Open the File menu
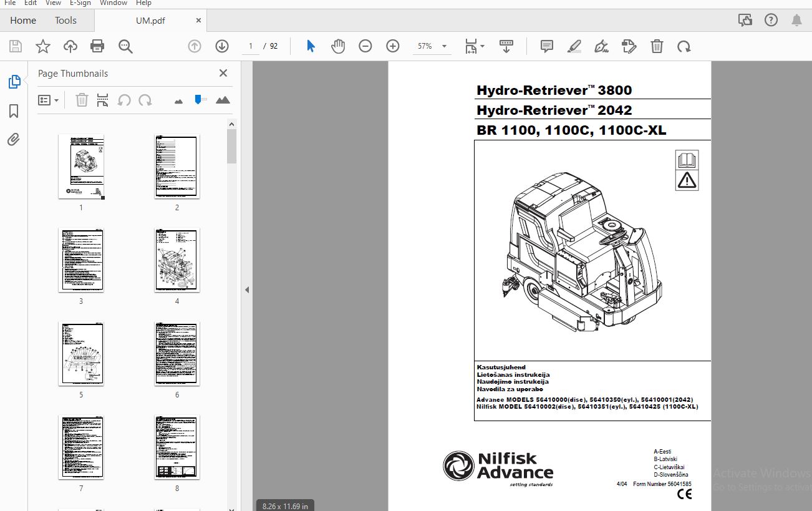 pyautogui.click(x=10, y=3)
